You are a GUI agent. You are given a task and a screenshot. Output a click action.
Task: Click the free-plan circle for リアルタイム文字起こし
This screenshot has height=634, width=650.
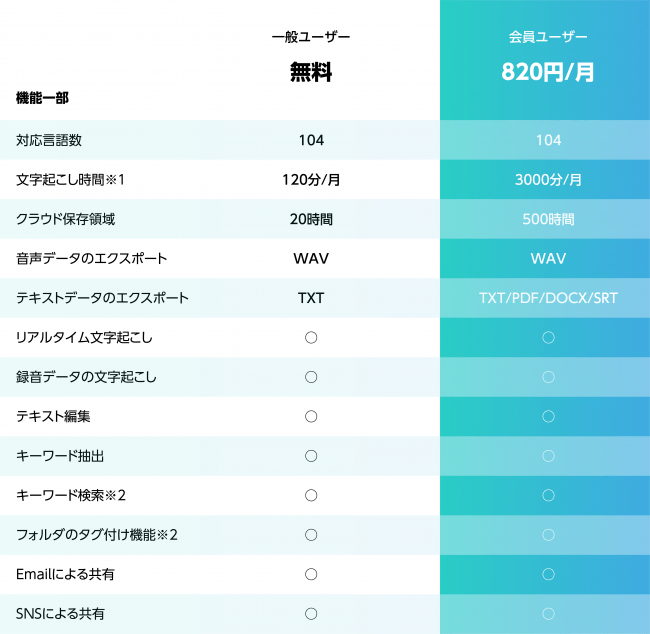pos(311,338)
